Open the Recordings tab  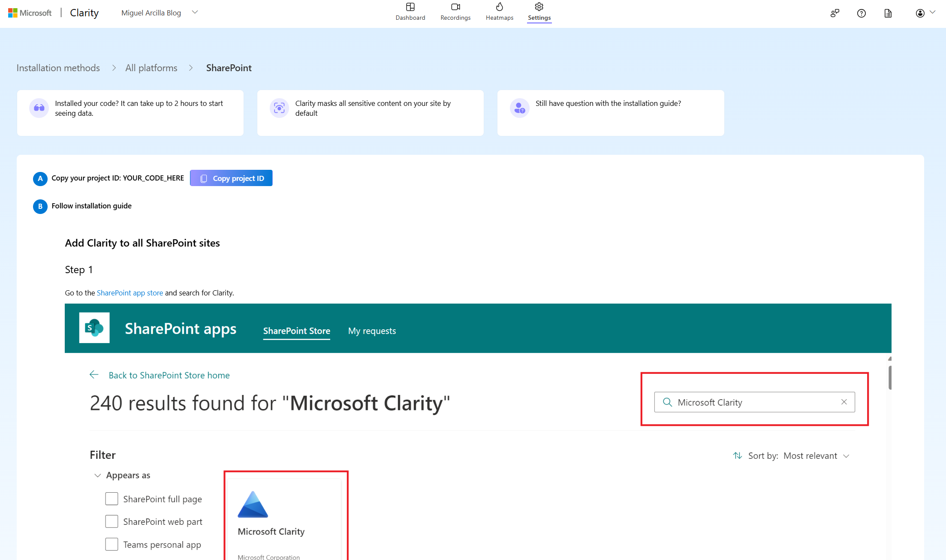tap(455, 12)
